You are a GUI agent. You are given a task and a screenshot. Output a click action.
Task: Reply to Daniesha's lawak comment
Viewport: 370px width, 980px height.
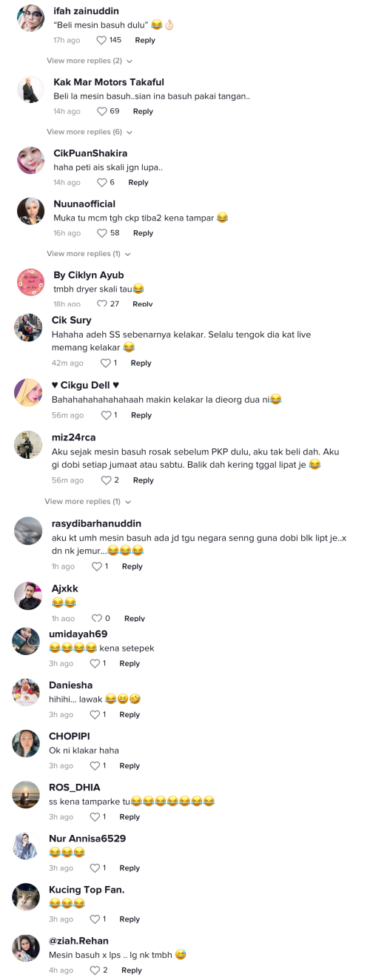pos(129,714)
